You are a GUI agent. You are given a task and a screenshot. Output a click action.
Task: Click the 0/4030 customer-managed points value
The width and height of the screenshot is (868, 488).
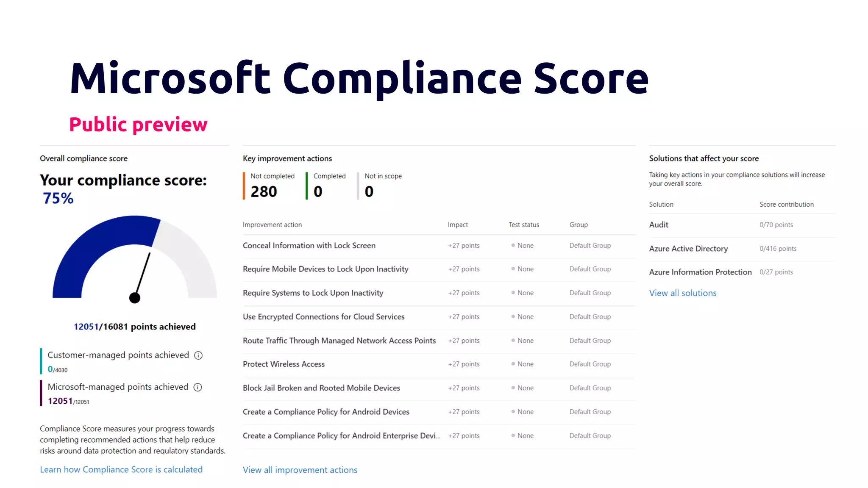point(58,369)
